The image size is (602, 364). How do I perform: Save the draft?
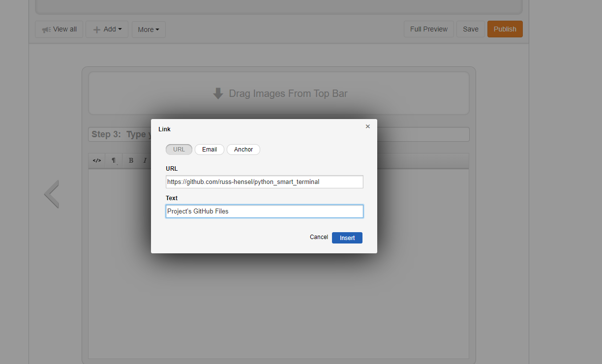tap(471, 30)
